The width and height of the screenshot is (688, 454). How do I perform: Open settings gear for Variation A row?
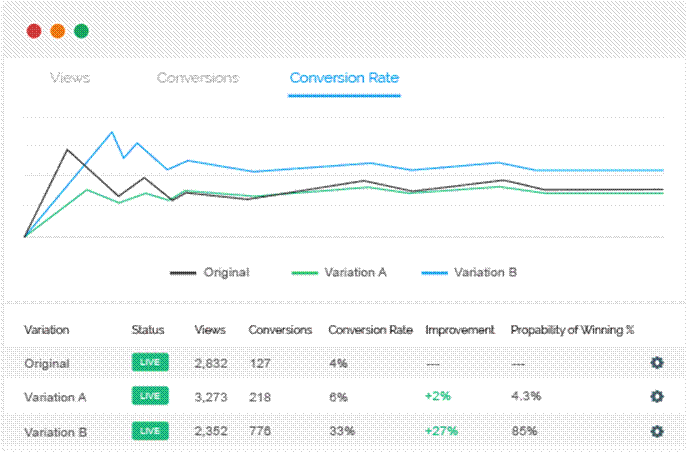coord(657,397)
